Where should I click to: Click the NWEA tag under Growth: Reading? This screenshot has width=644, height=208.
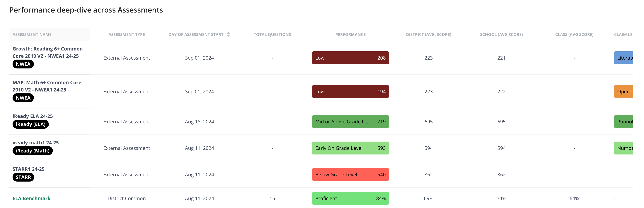click(23, 64)
